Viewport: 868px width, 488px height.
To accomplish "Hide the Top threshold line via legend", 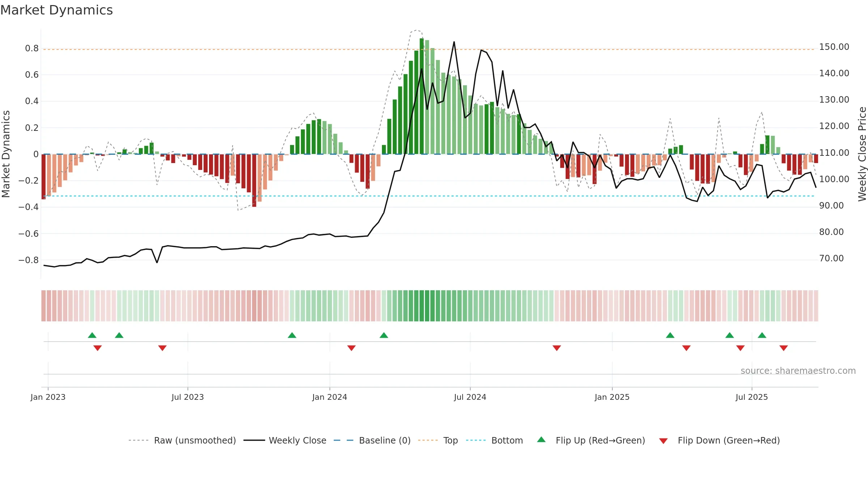I will (x=438, y=440).
